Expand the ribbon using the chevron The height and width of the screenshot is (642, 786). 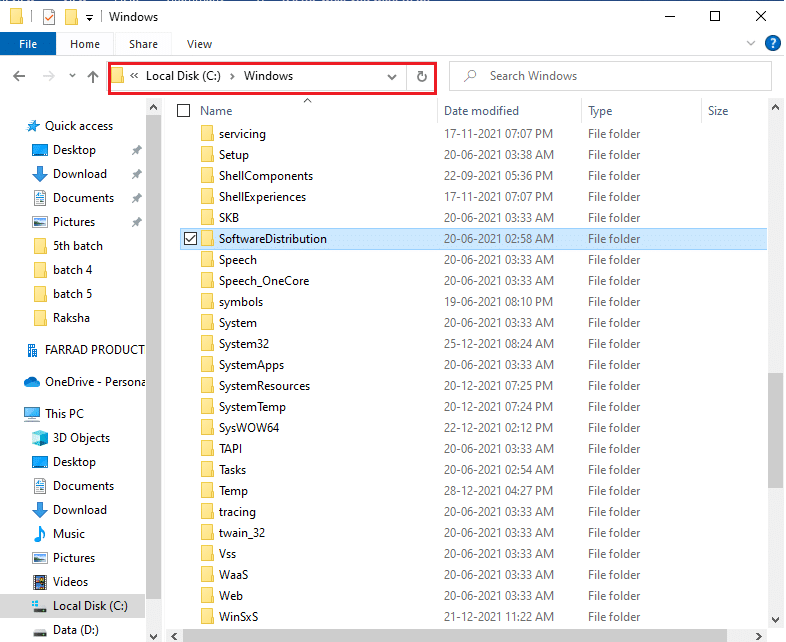click(751, 44)
